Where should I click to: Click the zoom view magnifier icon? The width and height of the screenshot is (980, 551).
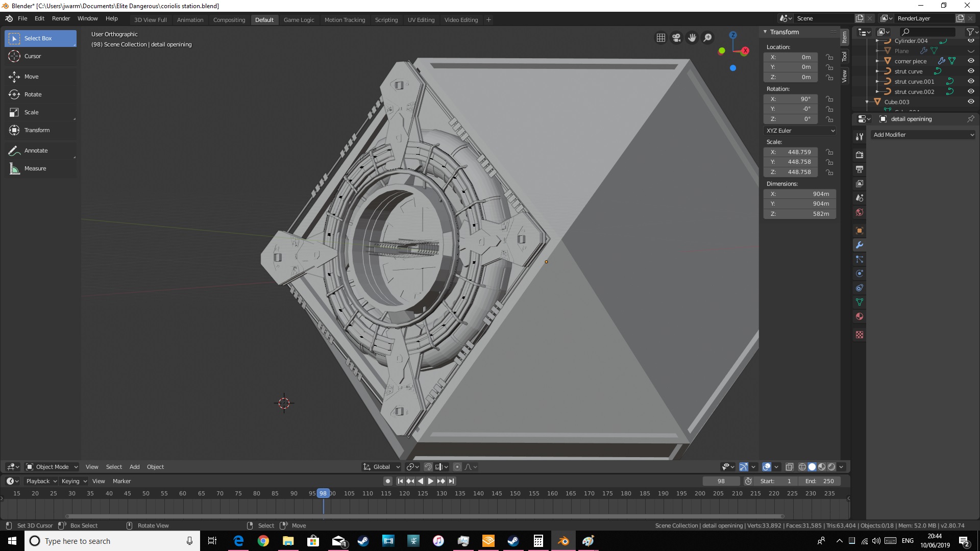point(708,38)
